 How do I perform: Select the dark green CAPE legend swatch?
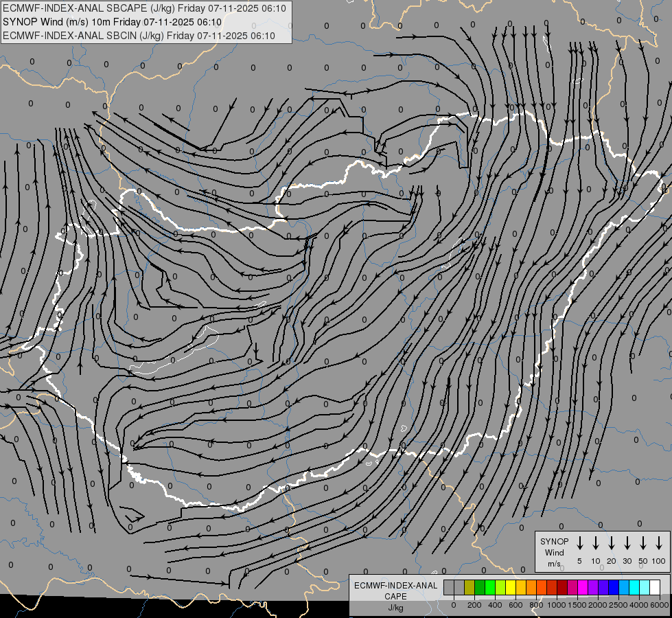pyautogui.click(x=480, y=587)
